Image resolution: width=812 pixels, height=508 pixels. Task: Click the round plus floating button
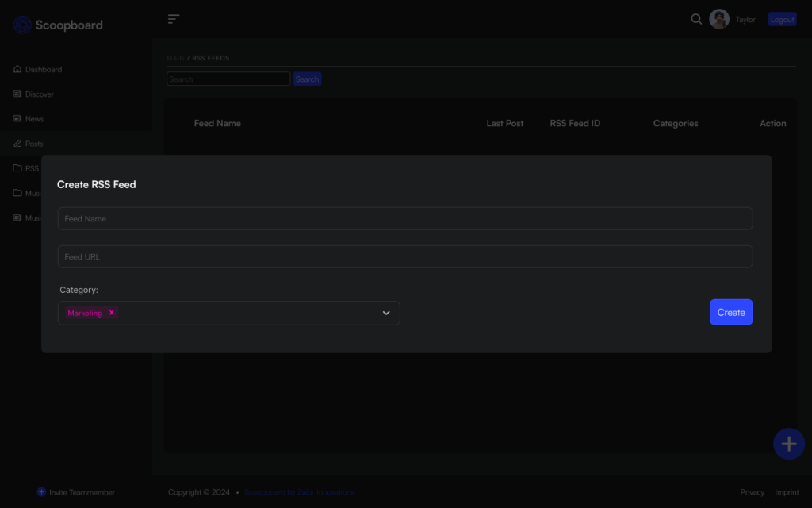coord(788,444)
